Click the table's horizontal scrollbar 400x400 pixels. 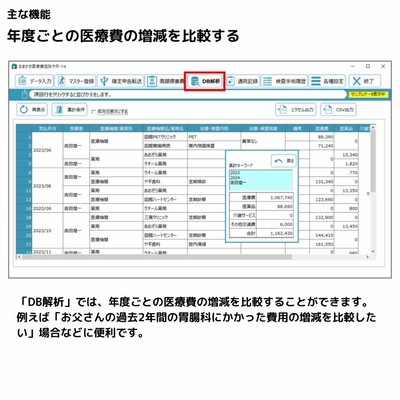[194, 257]
